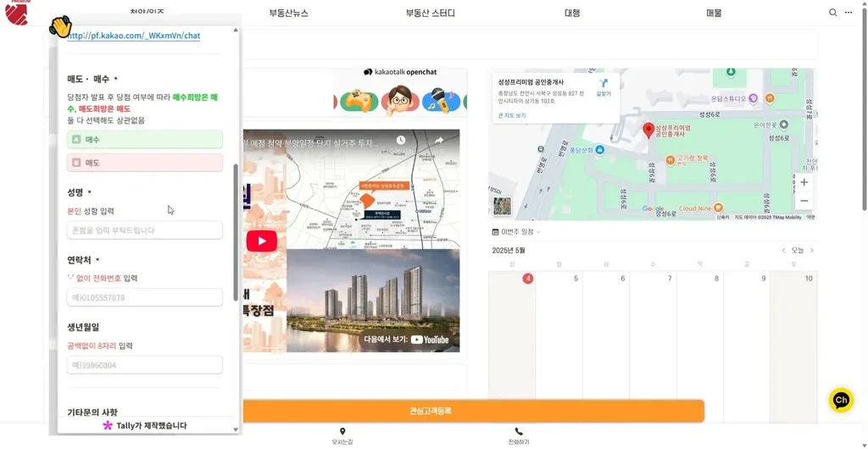The image size is (868, 449).
Task: Click the form scrollbar down arrow
Action: [x=236, y=430]
